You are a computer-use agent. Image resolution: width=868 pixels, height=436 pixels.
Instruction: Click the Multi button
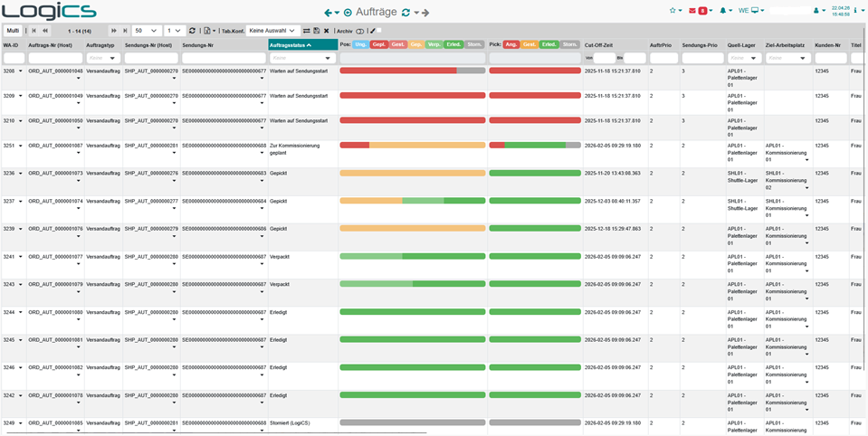point(13,31)
